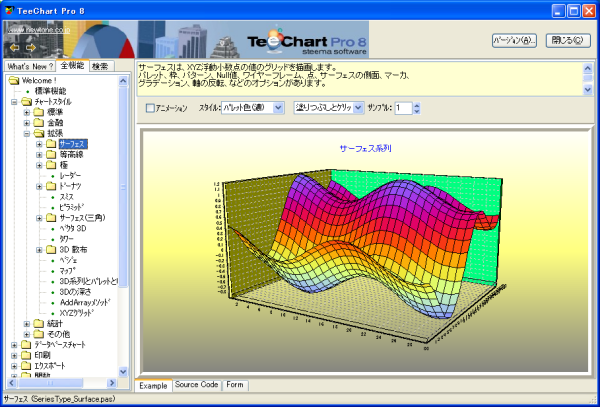Image resolution: width=600 pixels, height=407 pixels.
Task: Select the スミス tree item
Action: [x=67, y=197]
